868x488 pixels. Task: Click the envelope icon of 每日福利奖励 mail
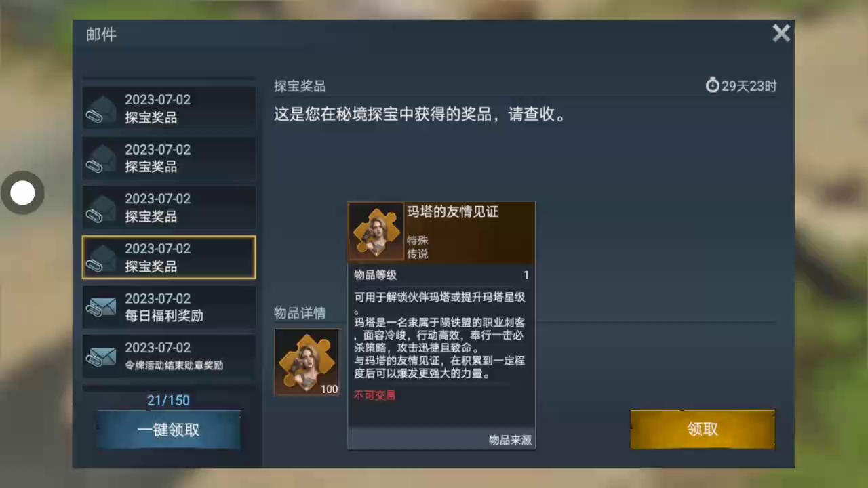102,308
